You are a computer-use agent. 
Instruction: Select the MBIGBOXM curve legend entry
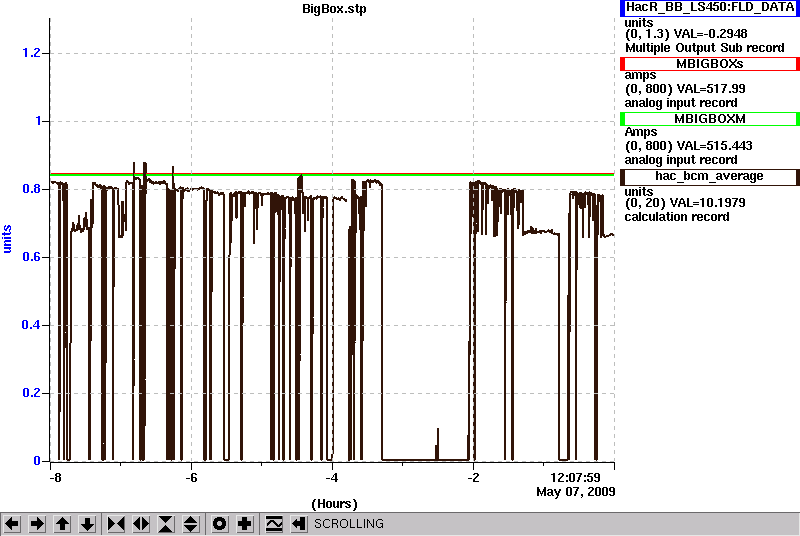pyautogui.click(x=710, y=119)
